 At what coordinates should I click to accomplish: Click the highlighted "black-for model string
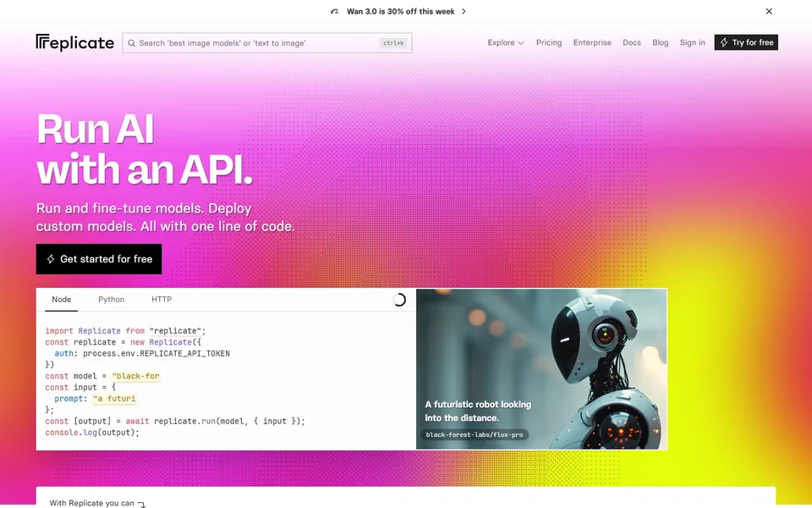(135, 376)
